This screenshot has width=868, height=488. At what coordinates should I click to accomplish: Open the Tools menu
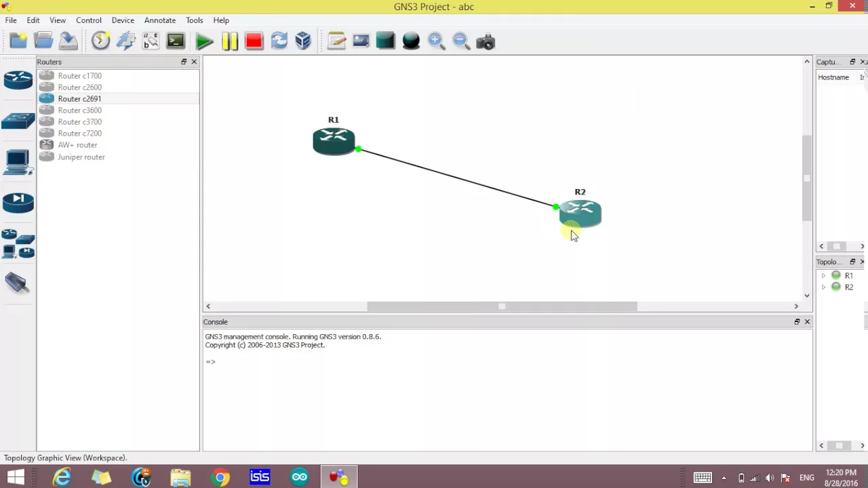point(195,20)
